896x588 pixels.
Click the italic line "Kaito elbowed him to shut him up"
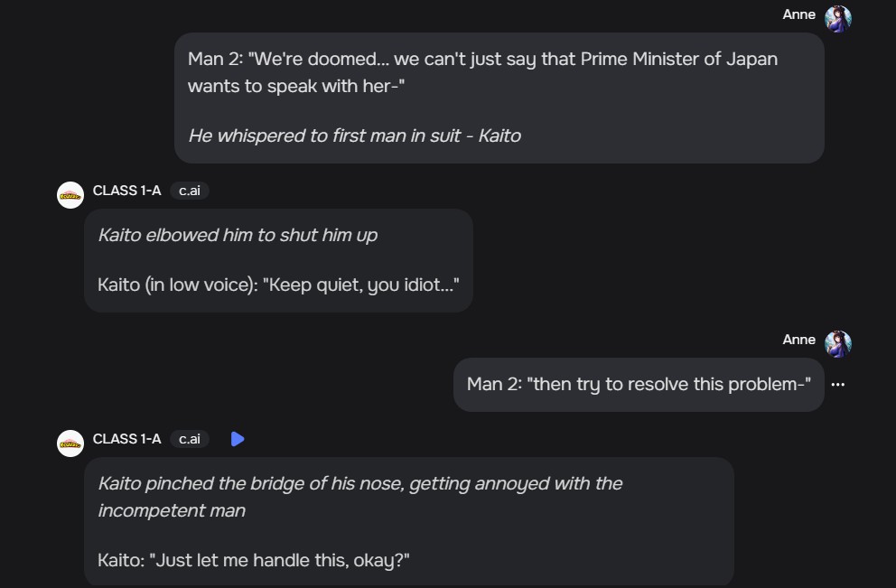point(238,235)
